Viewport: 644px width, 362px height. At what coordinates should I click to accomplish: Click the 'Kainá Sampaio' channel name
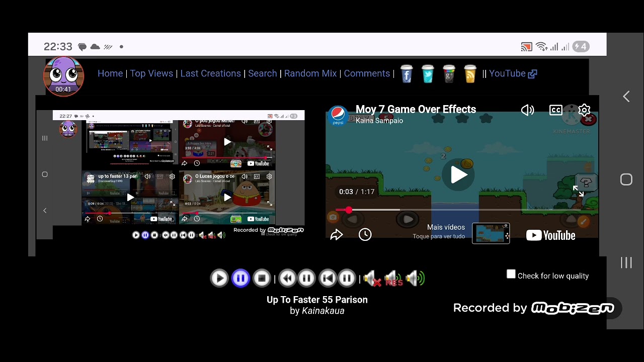pyautogui.click(x=379, y=121)
